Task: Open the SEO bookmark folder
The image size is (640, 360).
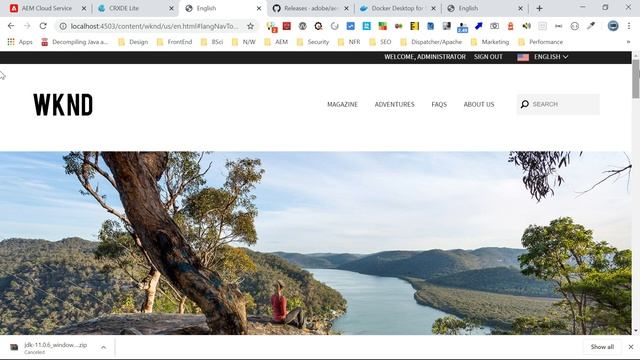Action: [380, 42]
